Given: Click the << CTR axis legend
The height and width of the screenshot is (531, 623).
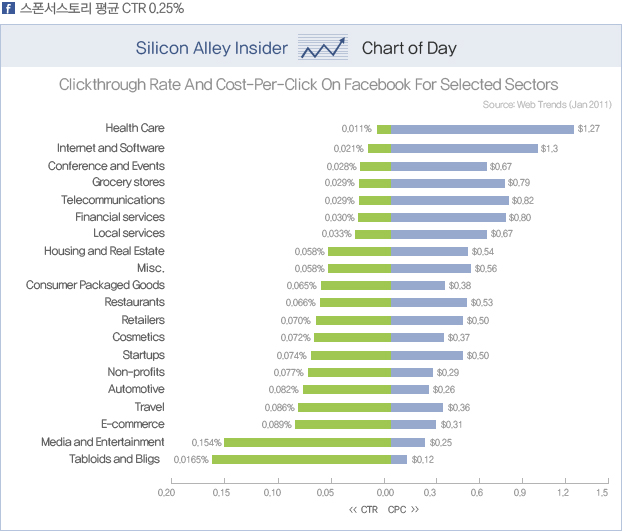Looking at the screenshot, I should [363, 510].
